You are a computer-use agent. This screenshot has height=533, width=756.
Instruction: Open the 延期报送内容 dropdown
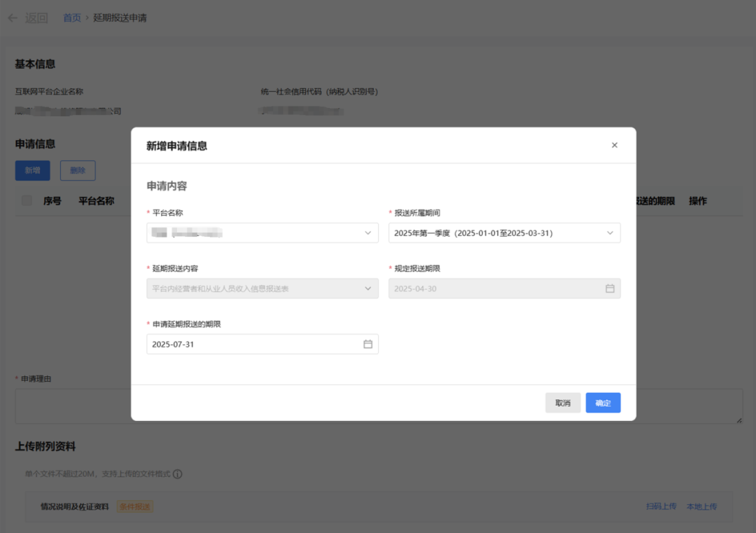click(x=369, y=288)
